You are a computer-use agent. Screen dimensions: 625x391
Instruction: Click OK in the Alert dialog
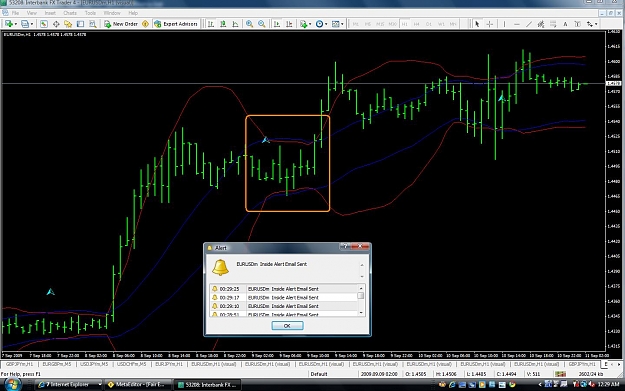(x=287, y=326)
